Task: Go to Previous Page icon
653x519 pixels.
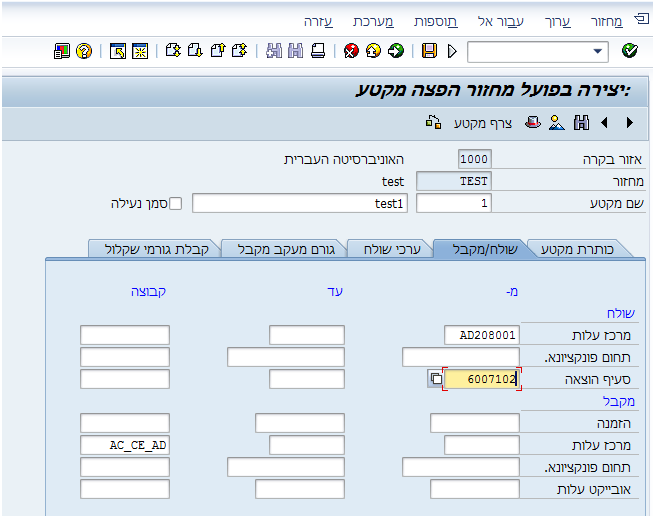Action: (217, 51)
